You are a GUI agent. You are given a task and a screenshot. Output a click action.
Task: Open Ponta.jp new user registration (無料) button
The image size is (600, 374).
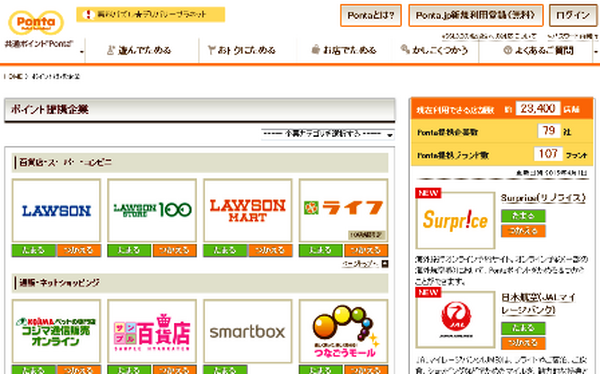pos(475,15)
